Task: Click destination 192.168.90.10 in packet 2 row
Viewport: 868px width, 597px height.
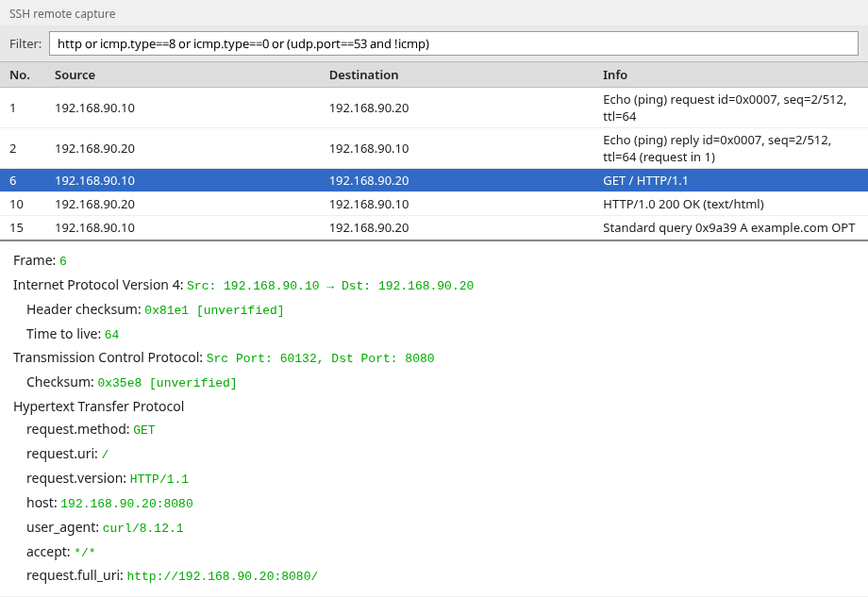Action: 369,148
